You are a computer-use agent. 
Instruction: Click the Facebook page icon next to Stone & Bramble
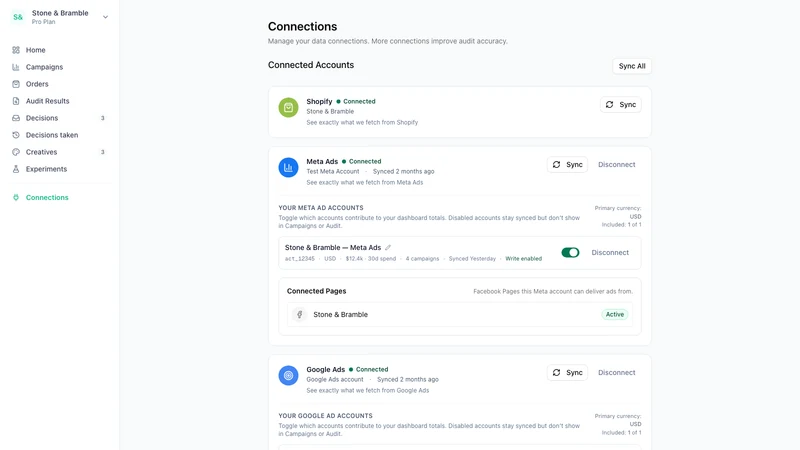tap(300, 314)
